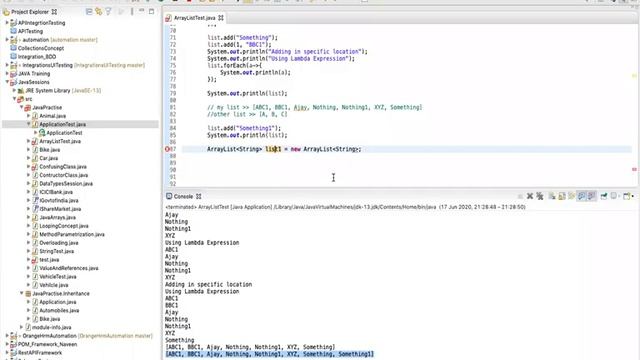Expand the JAVA Training project arrow
This screenshot has height=360, width=640.
point(7,73)
